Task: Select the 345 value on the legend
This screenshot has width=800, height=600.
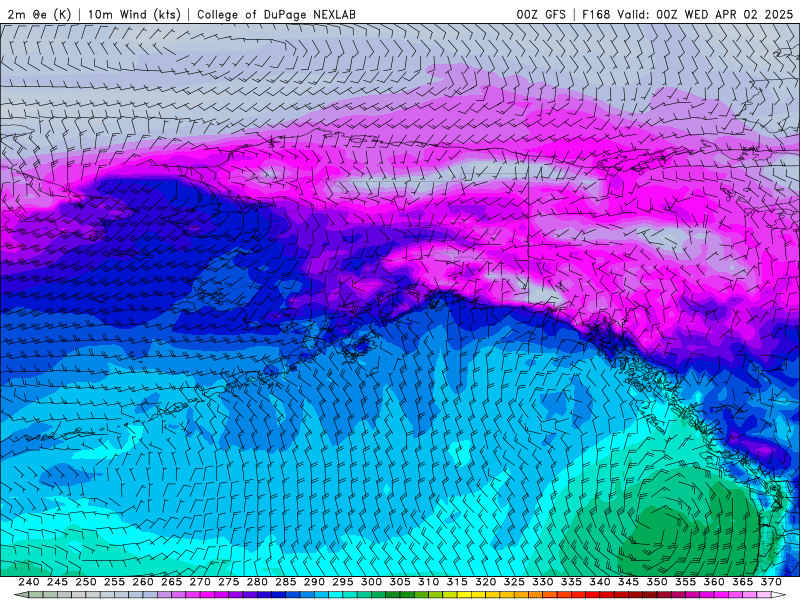Action: click(629, 582)
